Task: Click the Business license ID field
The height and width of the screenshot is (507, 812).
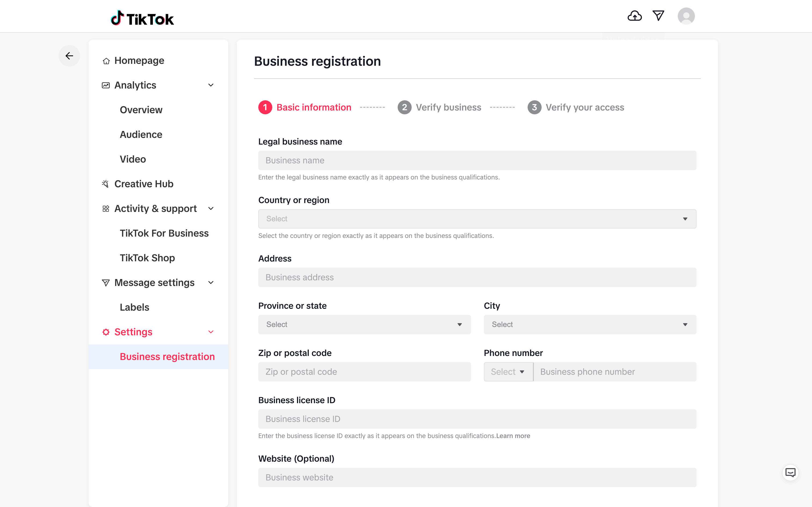Action: pyautogui.click(x=477, y=419)
